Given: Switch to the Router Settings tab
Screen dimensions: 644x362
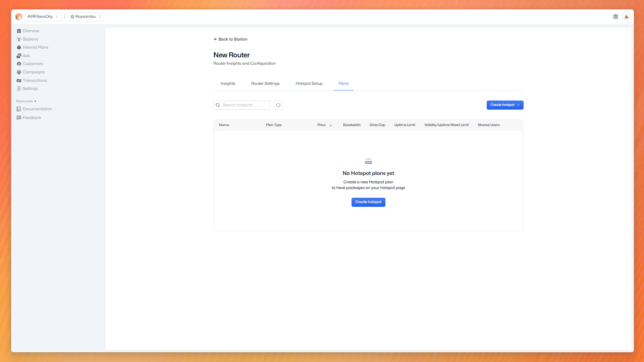Looking at the screenshot, I should point(265,83).
